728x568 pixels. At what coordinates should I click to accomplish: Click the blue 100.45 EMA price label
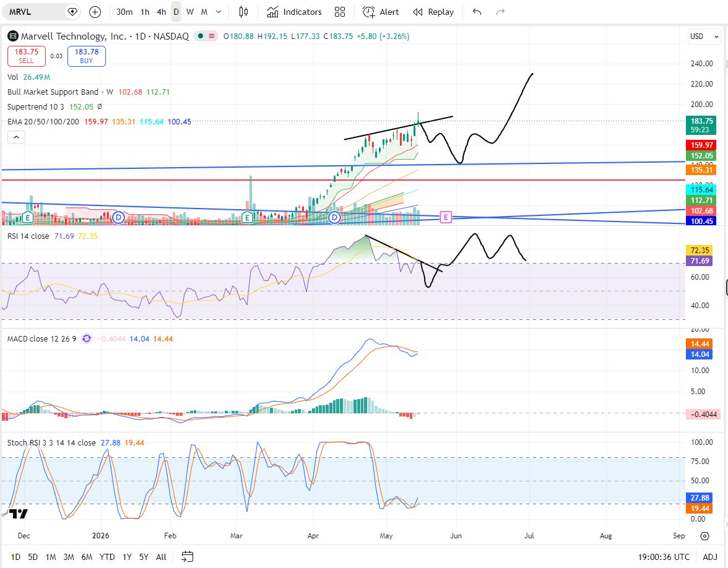(701, 222)
